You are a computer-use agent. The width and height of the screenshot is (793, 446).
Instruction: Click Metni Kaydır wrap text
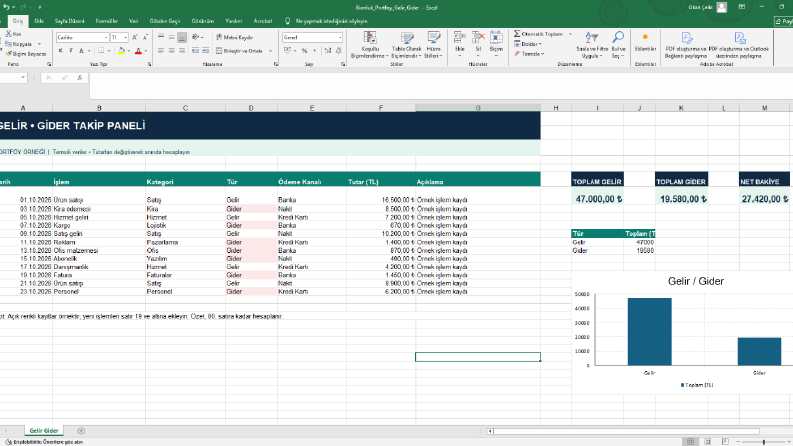tap(234, 37)
